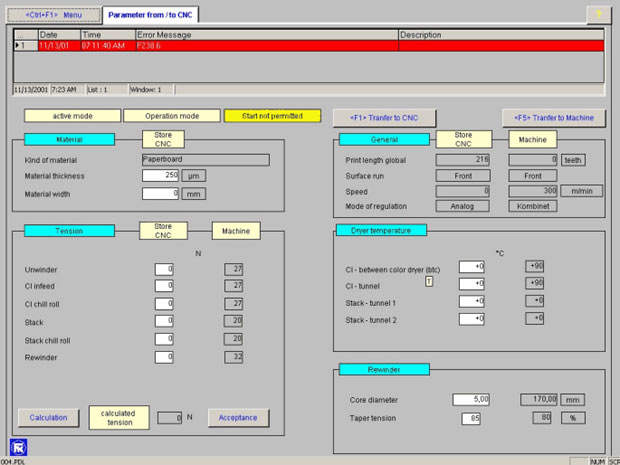620x465 pixels.
Task: Click the CI between color dryer temperature input
Action: point(472,267)
